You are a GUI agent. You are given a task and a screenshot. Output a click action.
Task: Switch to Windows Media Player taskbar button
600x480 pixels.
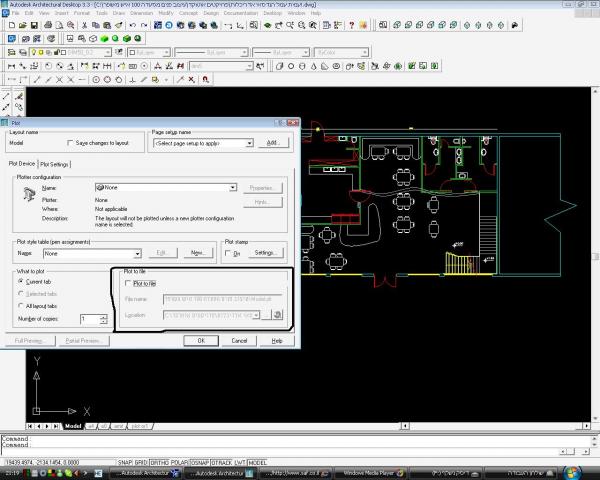tap(373, 473)
